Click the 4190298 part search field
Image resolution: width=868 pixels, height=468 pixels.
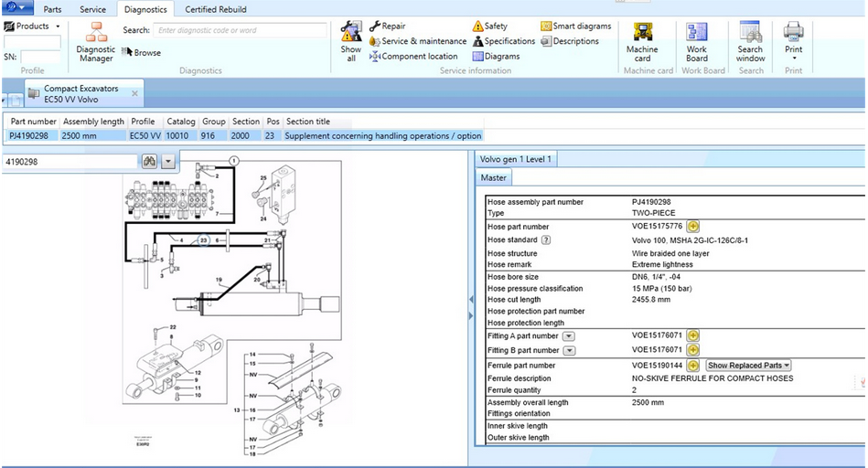[70, 162]
